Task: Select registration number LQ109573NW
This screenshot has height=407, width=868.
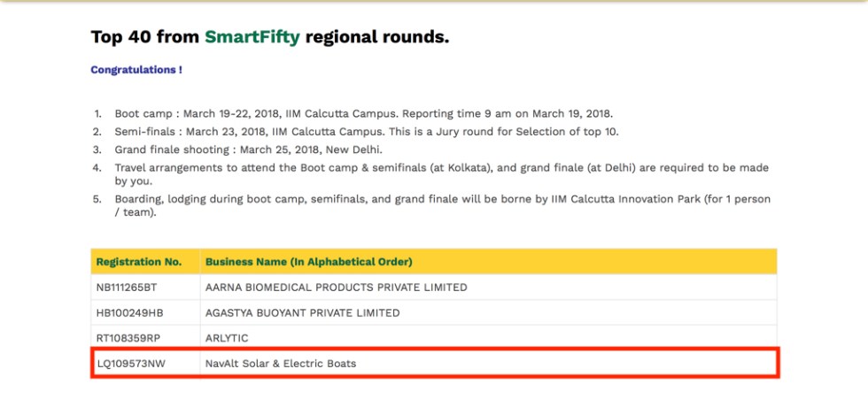Action: pyautogui.click(x=131, y=364)
